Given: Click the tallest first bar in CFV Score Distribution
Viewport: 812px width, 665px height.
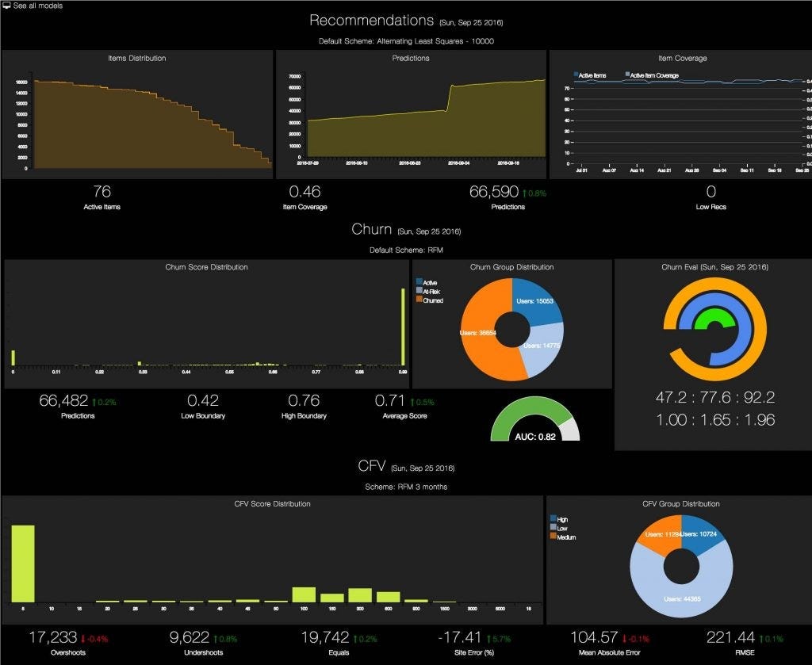Looking at the screenshot, I should point(23,564).
